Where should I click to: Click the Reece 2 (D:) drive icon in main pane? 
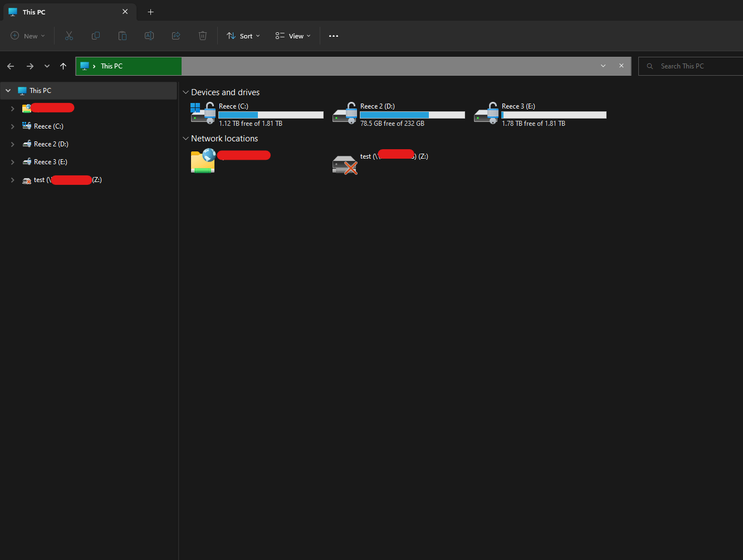(345, 113)
